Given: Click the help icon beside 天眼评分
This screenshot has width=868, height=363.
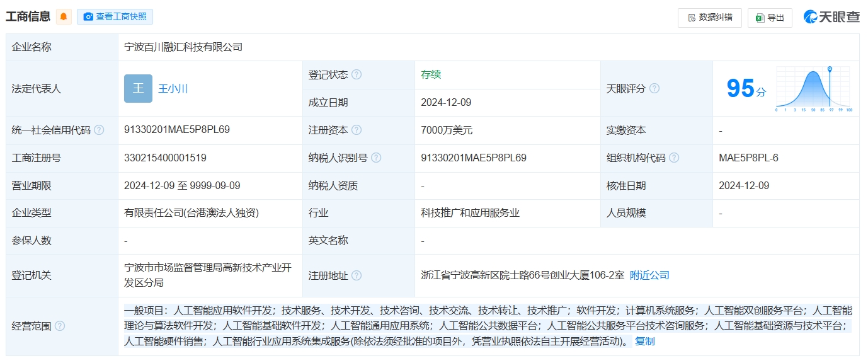Looking at the screenshot, I should click(654, 89).
